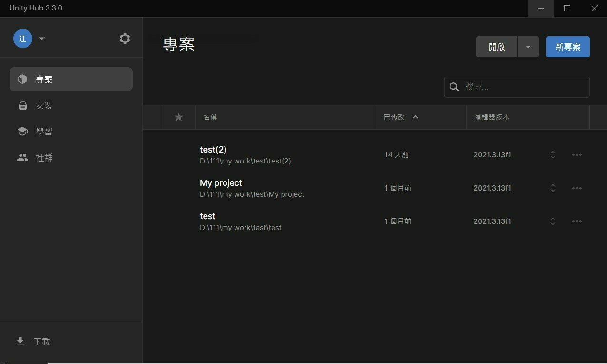Change editor version for My project
This screenshot has width=607, height=364.
(553, 188)
